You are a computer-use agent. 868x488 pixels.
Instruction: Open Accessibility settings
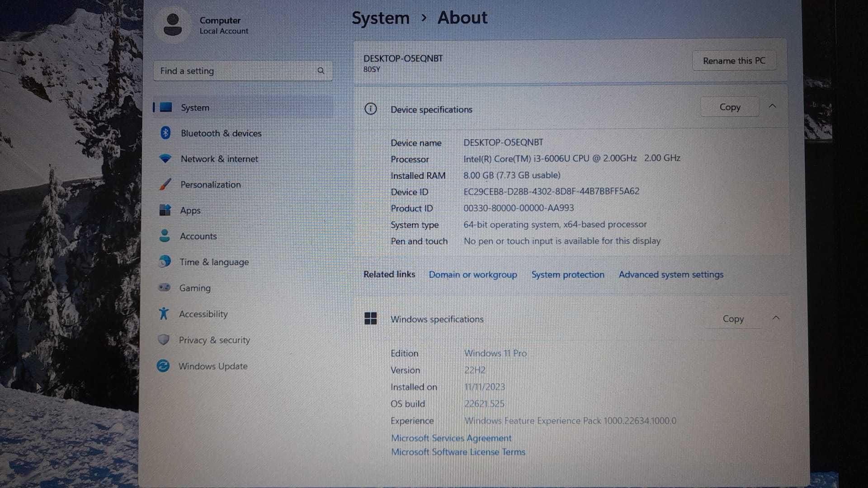click(x=243, y=314)
